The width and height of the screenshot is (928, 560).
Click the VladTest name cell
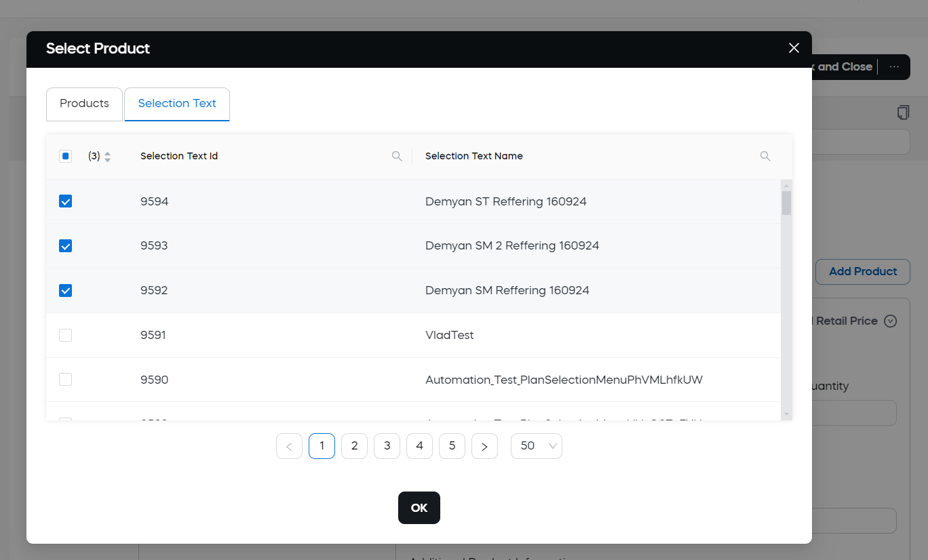(450, 336)
